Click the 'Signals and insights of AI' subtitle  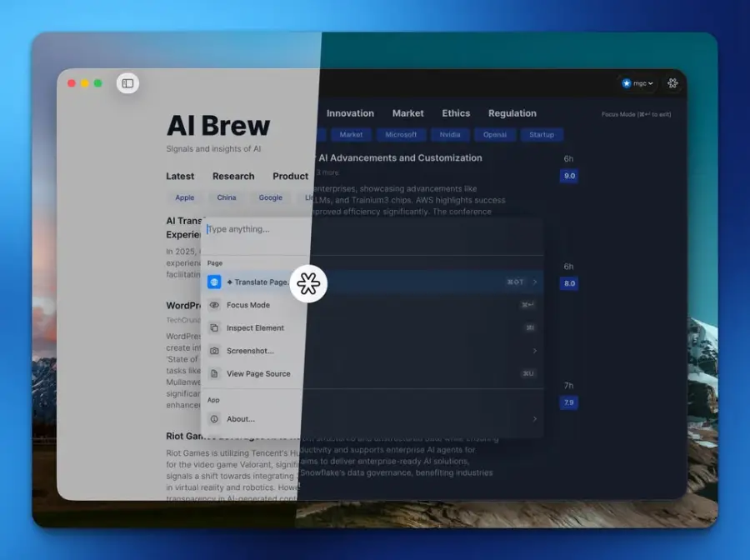213,148
